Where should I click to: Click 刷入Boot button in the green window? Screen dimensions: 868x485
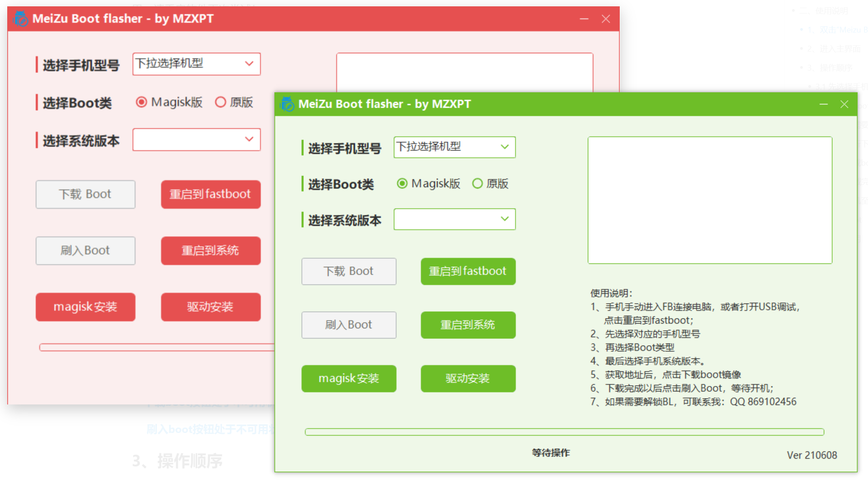coord(349,325)
